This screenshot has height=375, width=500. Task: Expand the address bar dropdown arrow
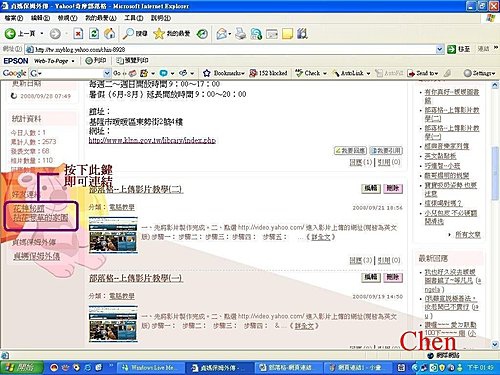click(x=440, y=49)
